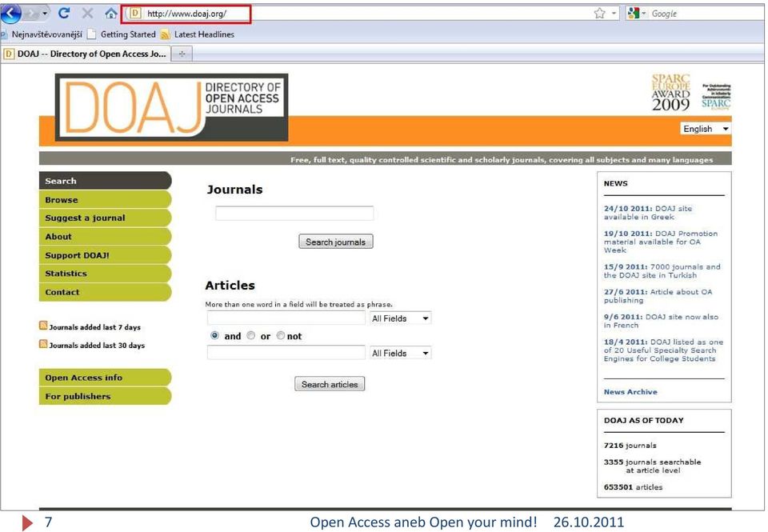Open the Getting Started bookmark
Image resolution: width=768 pixels, height=532 pixels.
(x=128, y=34)
